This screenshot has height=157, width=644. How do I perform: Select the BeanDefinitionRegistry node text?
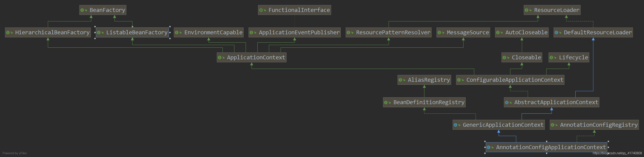[x=429, y=102]
